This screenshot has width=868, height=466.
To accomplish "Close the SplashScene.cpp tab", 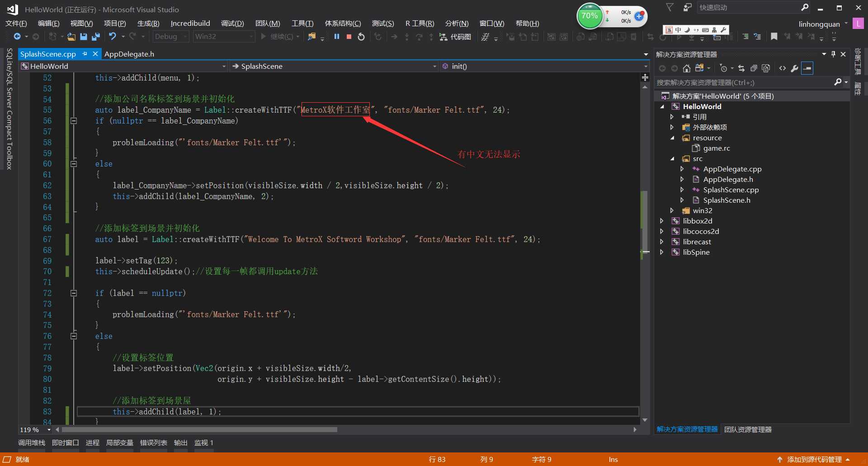I will pyautogui.click(x=95, y=54).
